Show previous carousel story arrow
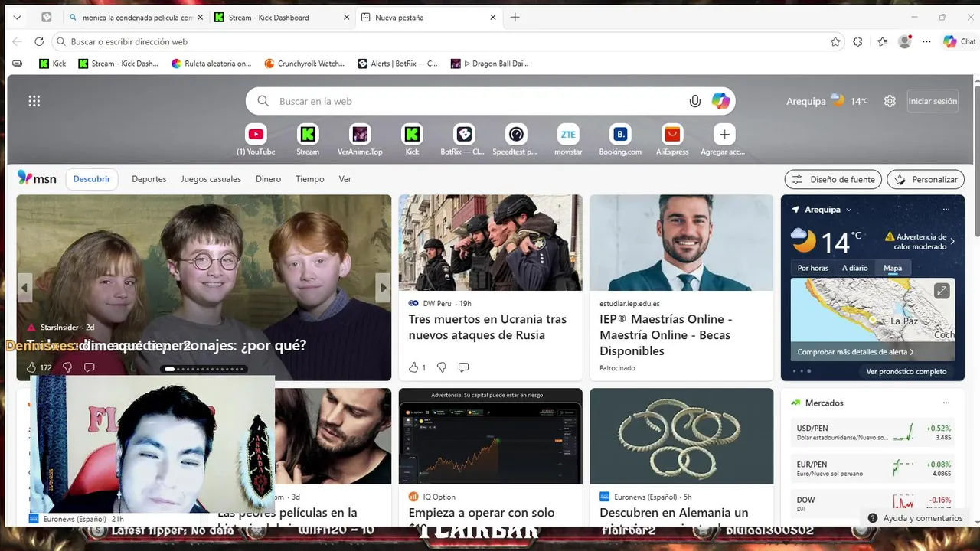The height and width of the screenshot is (551, 980). tap(24, 288)
